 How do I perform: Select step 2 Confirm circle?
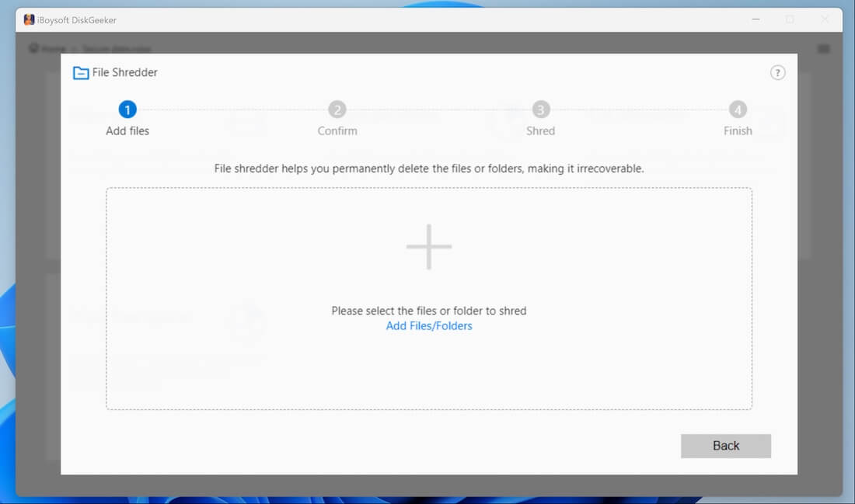[337, 109]
